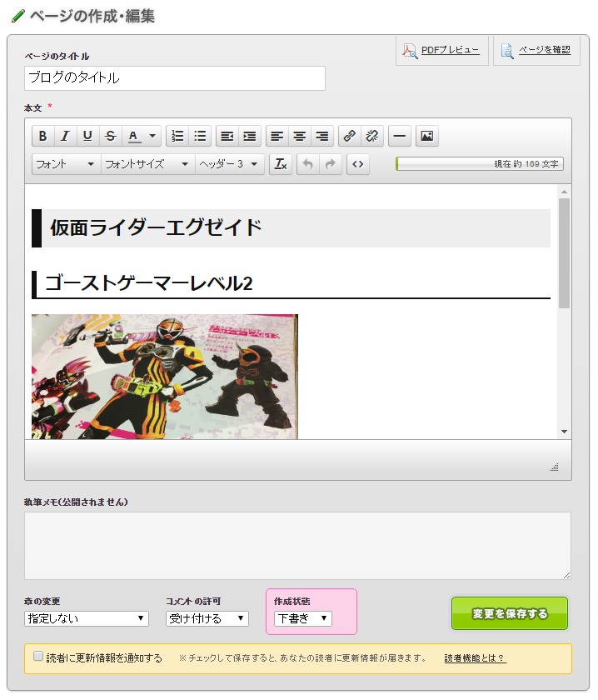Click the ページのタイトル input field
Image resolution: width=598 pixels, height=700 pixels.
pyautogui.click(x=175, y=78)
